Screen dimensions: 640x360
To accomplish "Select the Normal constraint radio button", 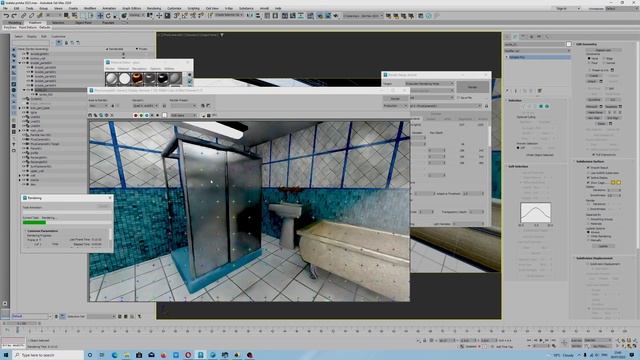I will click(x=604, y=63).
